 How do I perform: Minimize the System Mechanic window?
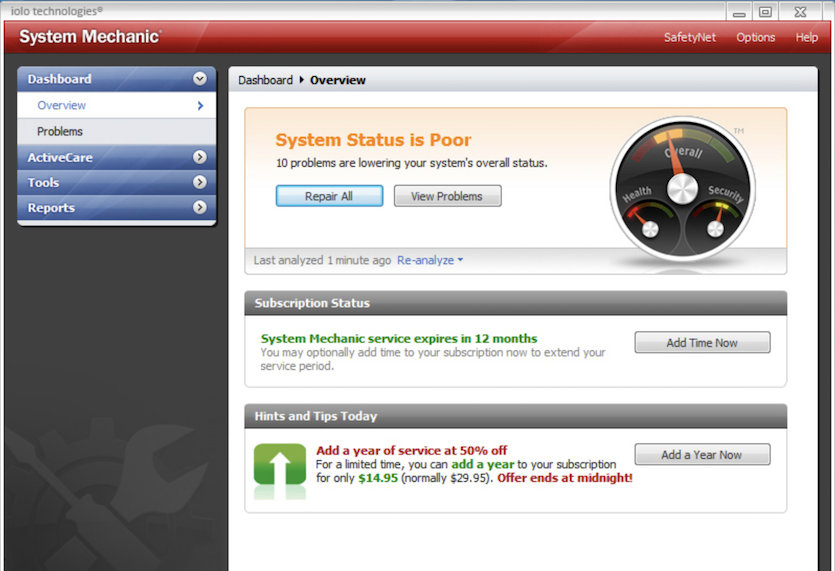pyautogui.click(x=739, y=12)
